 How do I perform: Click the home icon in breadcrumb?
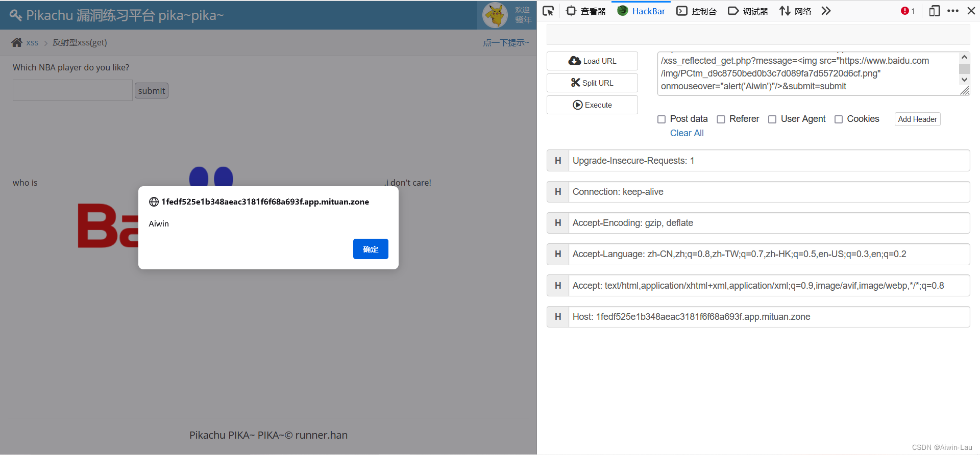tap(17, 42)
